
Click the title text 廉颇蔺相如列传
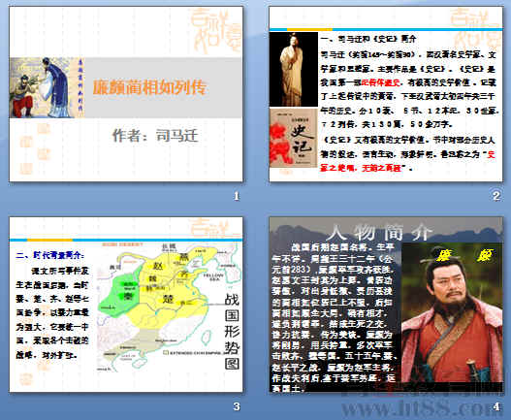149,87
